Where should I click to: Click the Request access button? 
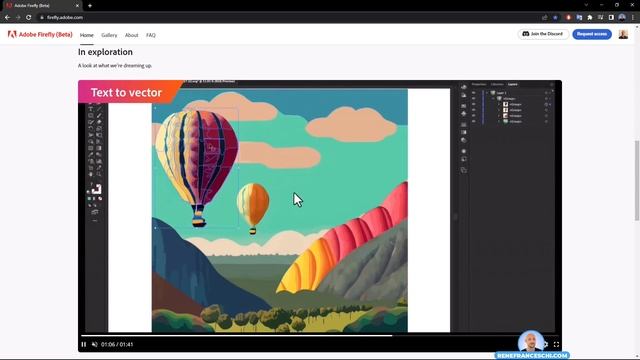592,34
